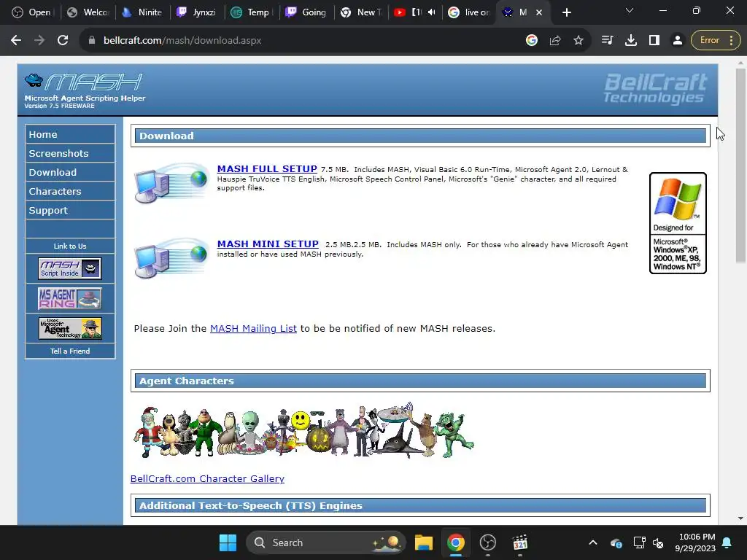Click the network display tray icon
This screenshot has height=560, width=747.
coord(639,542)
